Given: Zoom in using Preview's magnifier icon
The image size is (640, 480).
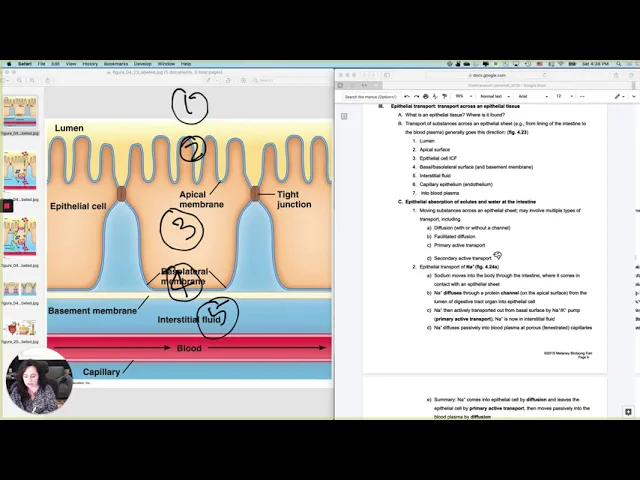Looking at the screenshot, I should (x=32, y=80).
